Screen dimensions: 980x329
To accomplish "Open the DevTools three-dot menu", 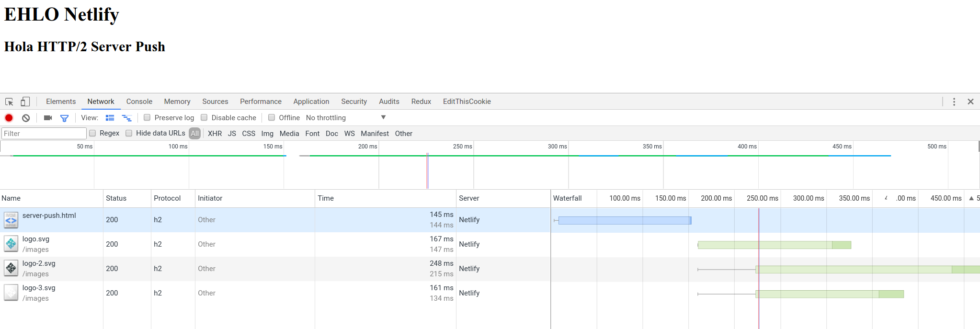I will 954,102.
